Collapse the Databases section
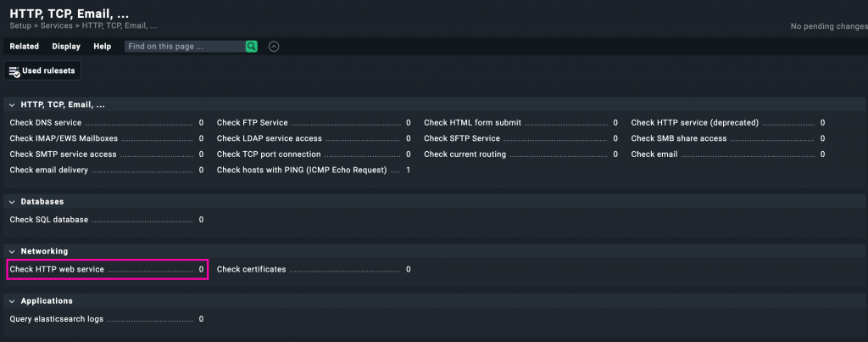 pyautogui.click(x=12, y=202)
